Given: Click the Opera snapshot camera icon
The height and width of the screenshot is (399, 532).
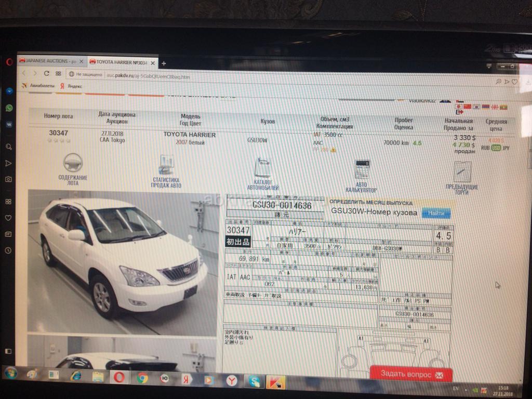Looking at the screenshot, I should coord(8,179).
